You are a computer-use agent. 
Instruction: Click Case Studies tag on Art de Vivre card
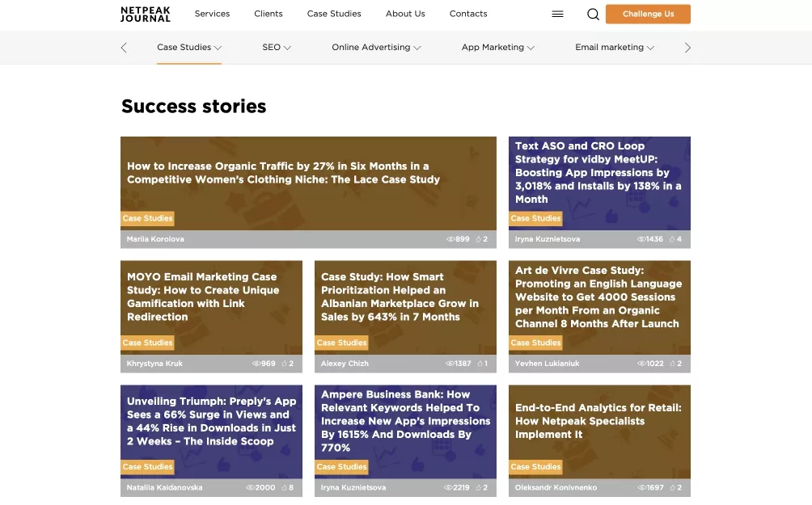pos(535,343)
